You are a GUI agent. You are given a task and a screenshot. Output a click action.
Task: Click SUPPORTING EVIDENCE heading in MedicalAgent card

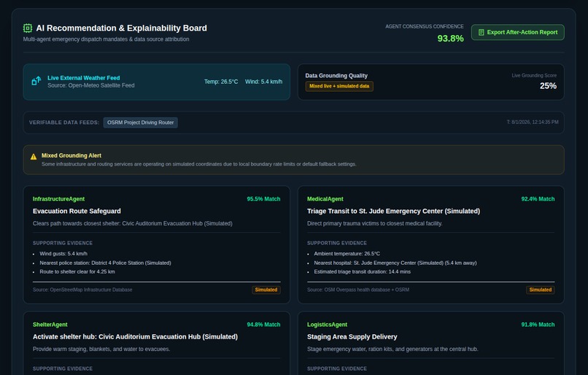(337, 243)
